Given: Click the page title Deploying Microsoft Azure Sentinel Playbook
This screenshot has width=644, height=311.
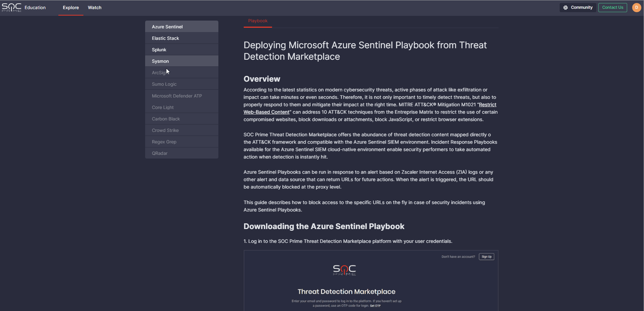Looking at the screenshot, I should point(365,51).
